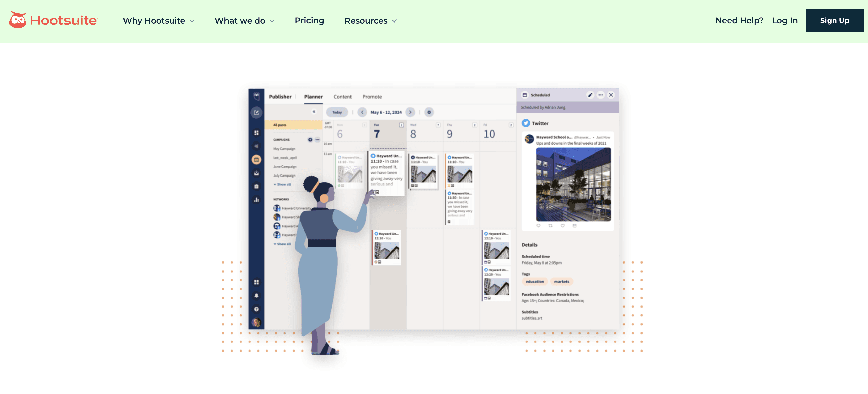Screen dimensions: 868x394
Task: Click the Publisher tab in the planner
Action: (x=280, y=96)
